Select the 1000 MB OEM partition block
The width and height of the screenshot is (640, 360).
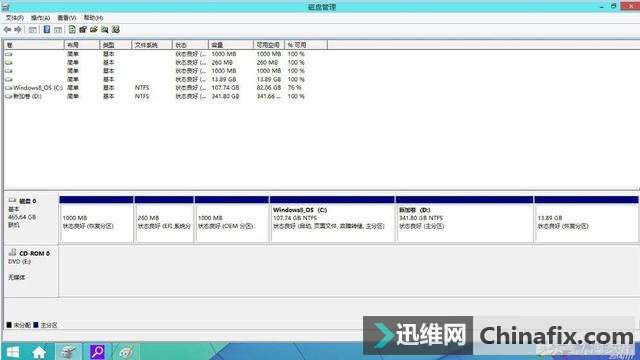232,220
